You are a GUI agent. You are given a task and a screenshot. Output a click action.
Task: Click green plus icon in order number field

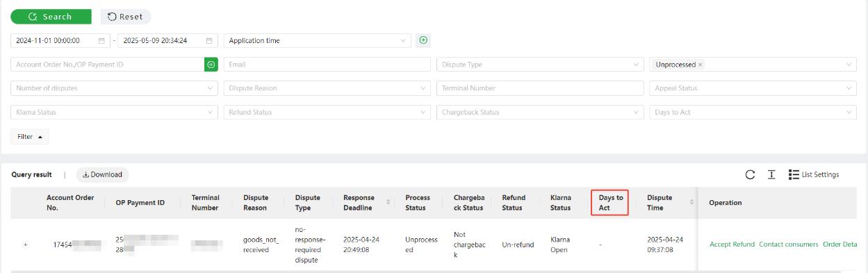[x=211, y=64]
